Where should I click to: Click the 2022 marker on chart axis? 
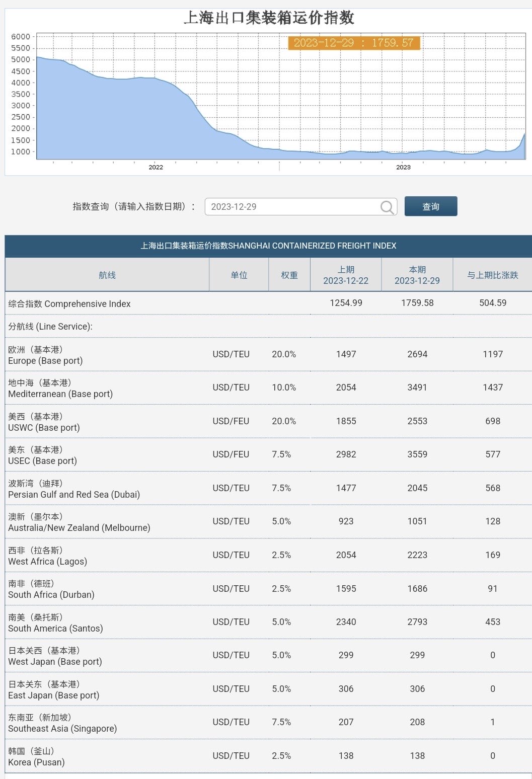156,167
